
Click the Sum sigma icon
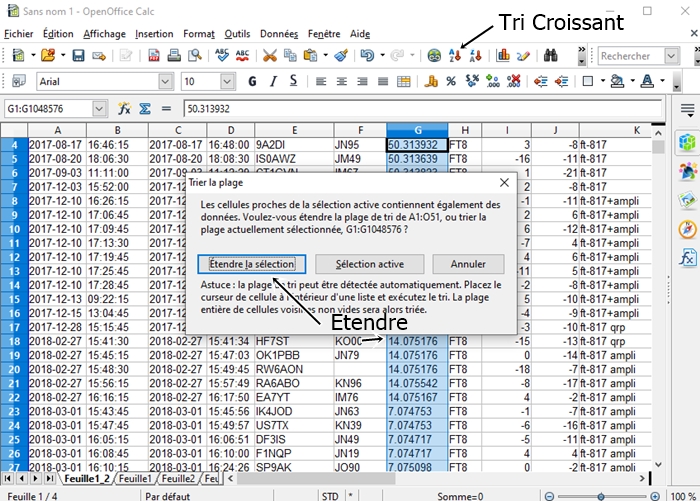tap(145, 109)
